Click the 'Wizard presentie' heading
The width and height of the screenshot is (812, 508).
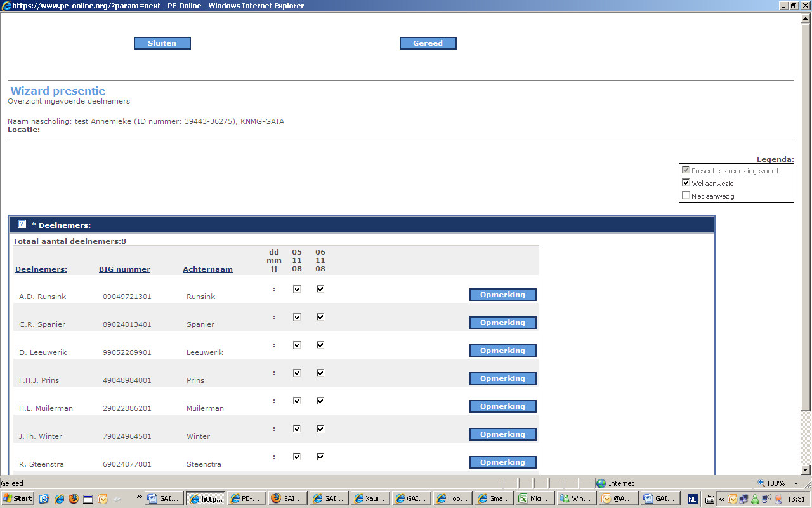(58, 91)
